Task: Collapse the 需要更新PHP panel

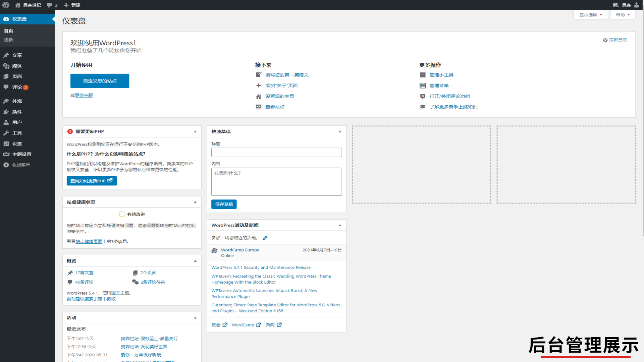Action: 195,132
